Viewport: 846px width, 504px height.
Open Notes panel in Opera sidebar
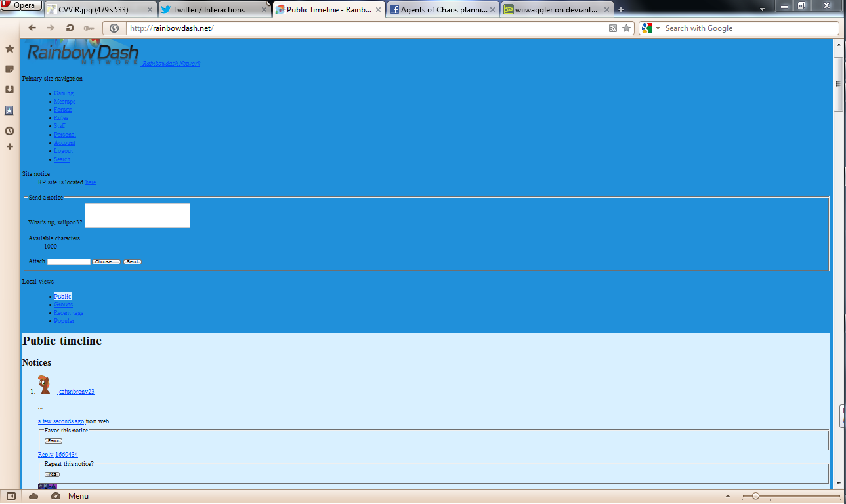9,69
